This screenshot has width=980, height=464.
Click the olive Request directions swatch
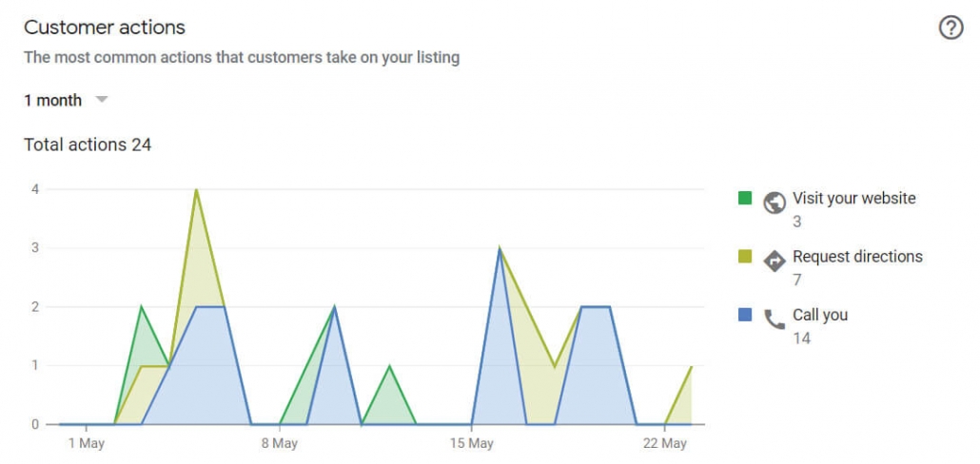click(x=745, y=257)
